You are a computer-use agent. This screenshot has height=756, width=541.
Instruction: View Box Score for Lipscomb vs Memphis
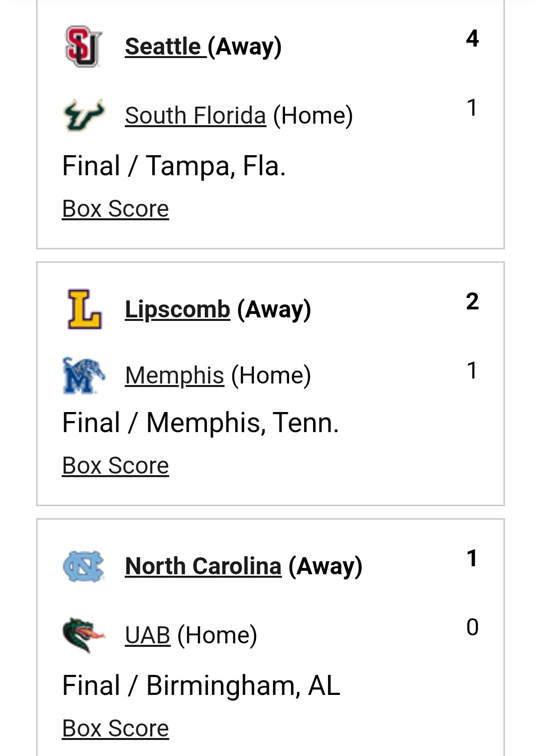tap(115, 466)
